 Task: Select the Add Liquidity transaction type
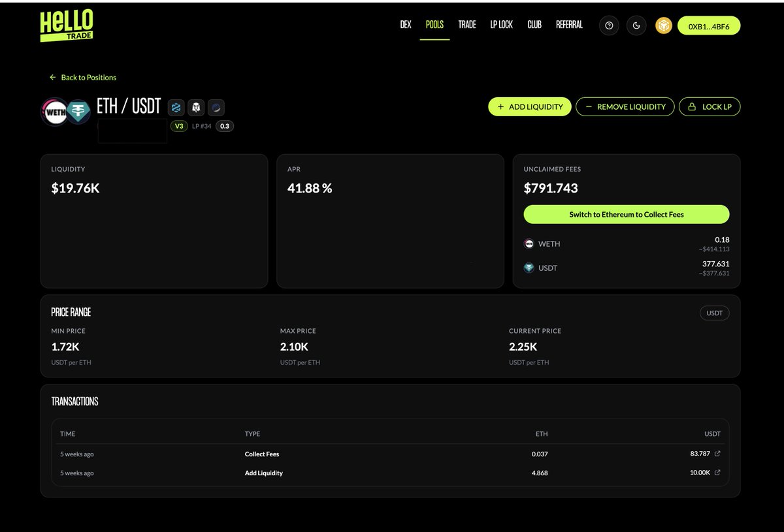point(264,473)
